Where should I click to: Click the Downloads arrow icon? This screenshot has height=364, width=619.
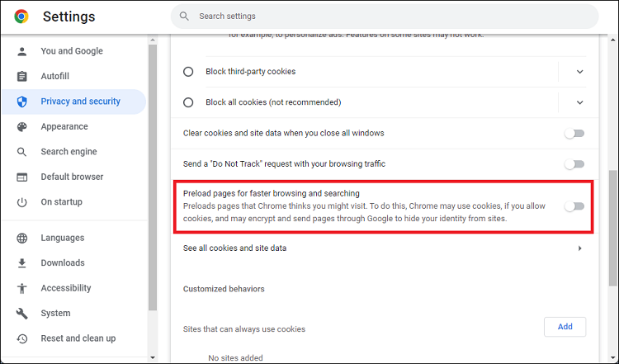[x=22, y=263]
